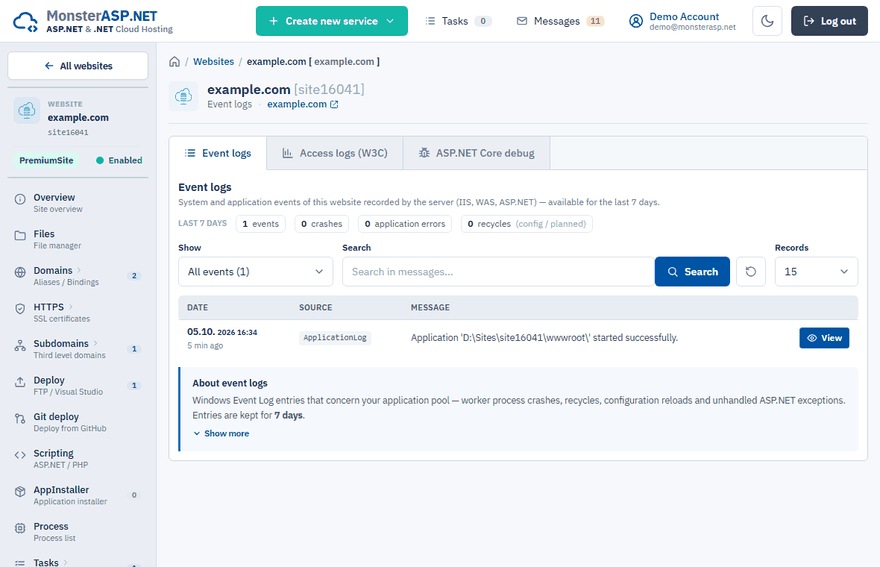Open Git deploy from GitHub
This screenshot has width=880, height=567.
pyautogui.click(x=78, y=422)
